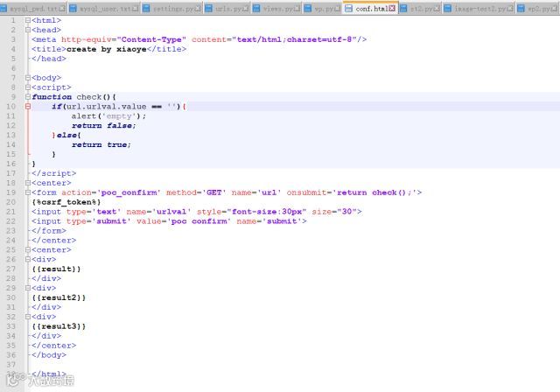Collapse the <div> fold on line 32

28,317
